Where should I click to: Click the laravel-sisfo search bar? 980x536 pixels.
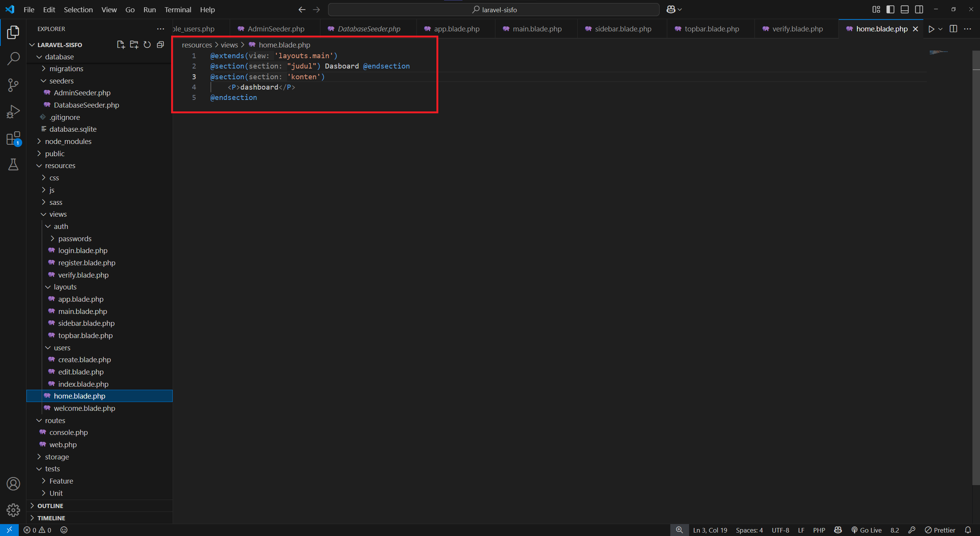click(494, 9)
